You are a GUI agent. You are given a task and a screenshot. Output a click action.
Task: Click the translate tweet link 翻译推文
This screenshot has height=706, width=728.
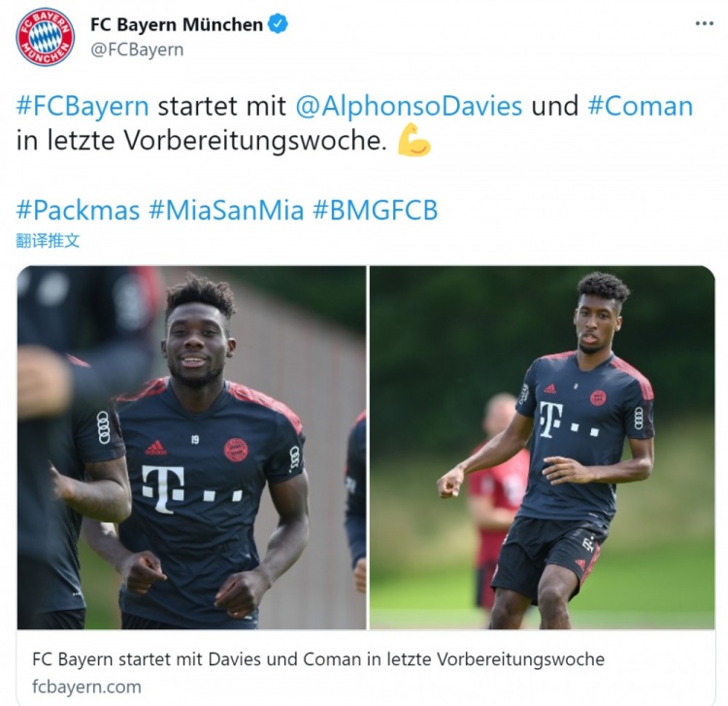pyautogui.click(x=48, y=241)
